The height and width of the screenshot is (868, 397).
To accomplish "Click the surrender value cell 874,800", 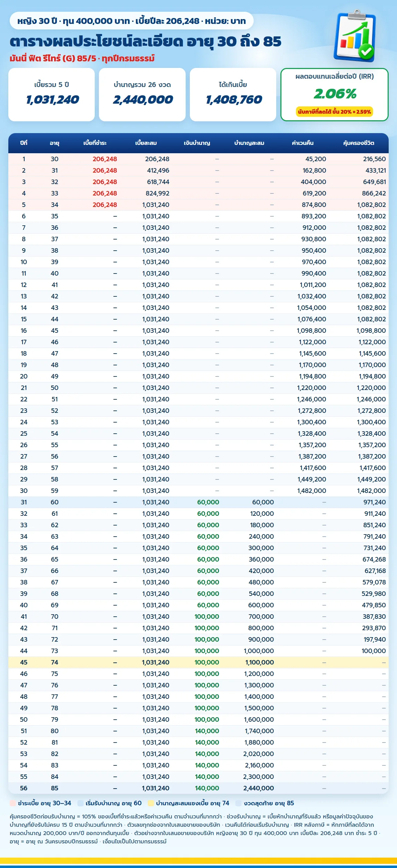I will (314, 205).
